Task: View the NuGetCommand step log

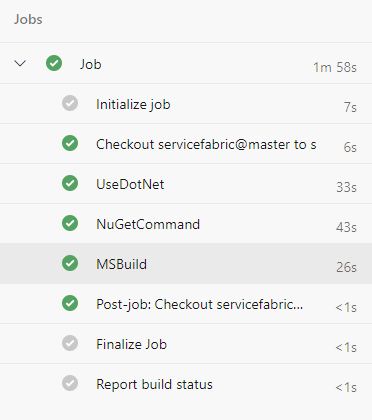Action: pyautogui.click(x=186, y=224)
